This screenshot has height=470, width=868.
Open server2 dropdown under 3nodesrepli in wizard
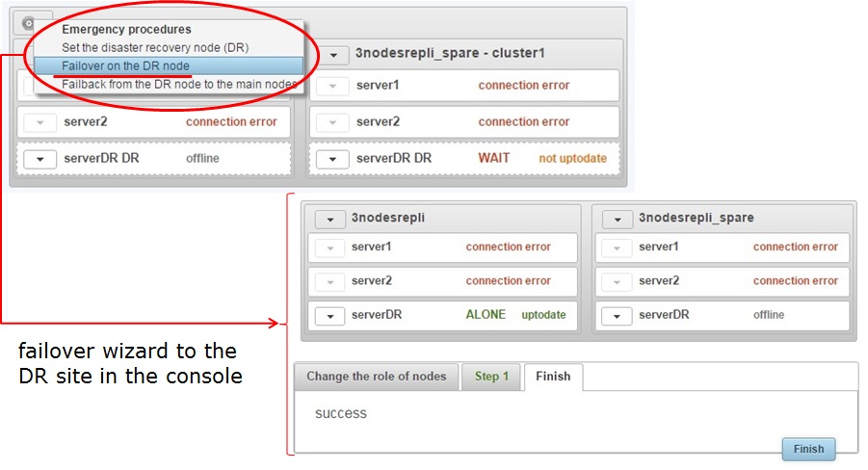[x=329, y=282]
